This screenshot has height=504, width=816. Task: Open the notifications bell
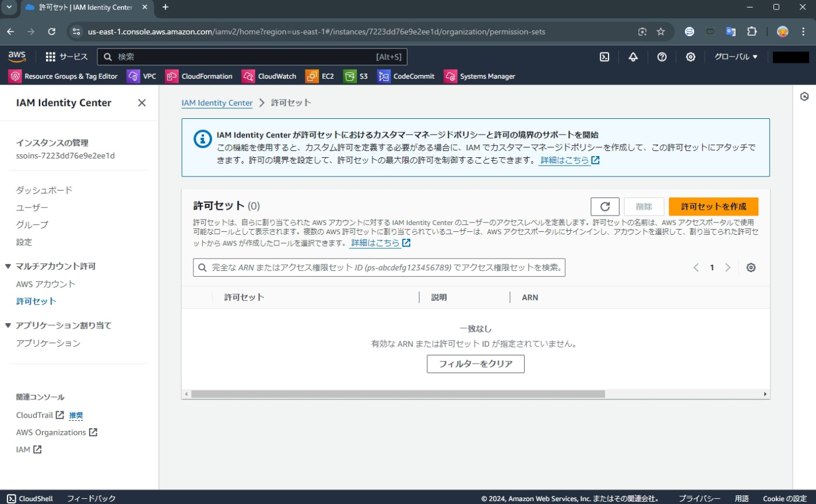[633, 57]
